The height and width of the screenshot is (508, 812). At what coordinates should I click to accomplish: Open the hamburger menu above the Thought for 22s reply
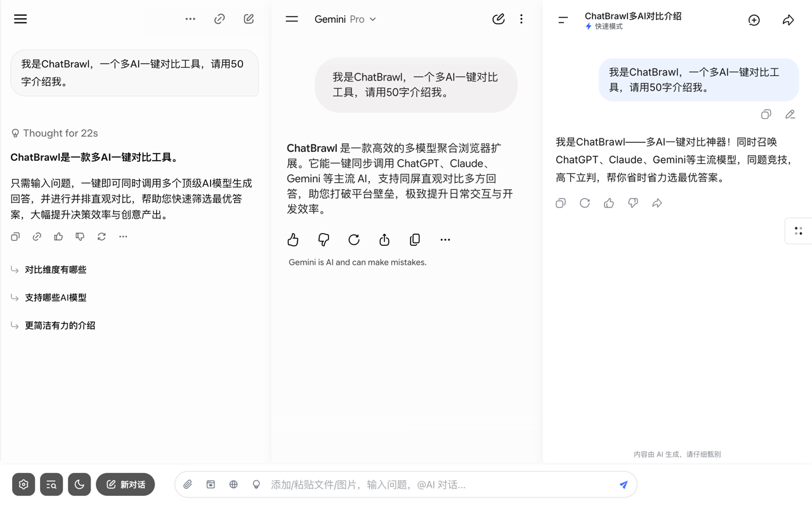click(20, 19)
